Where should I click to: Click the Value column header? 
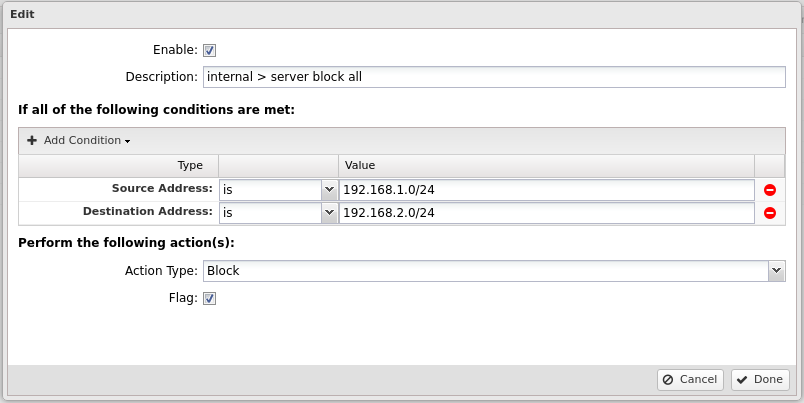click(546, 166)
